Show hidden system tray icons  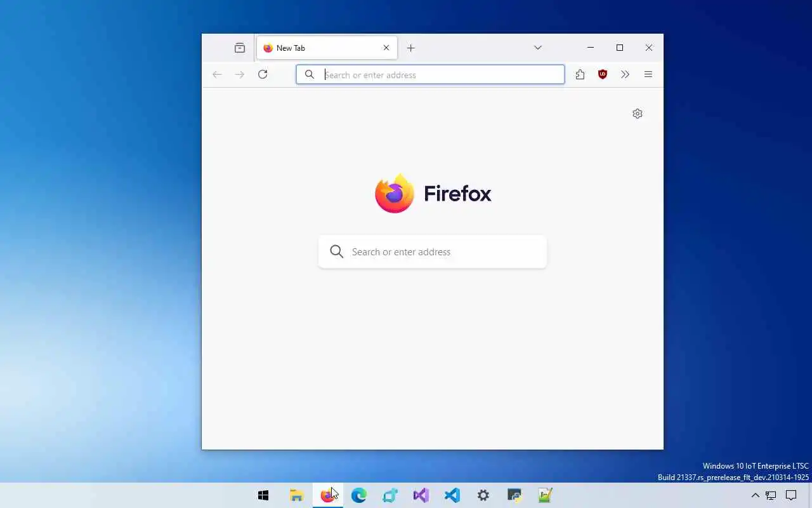tap(756, 495)
